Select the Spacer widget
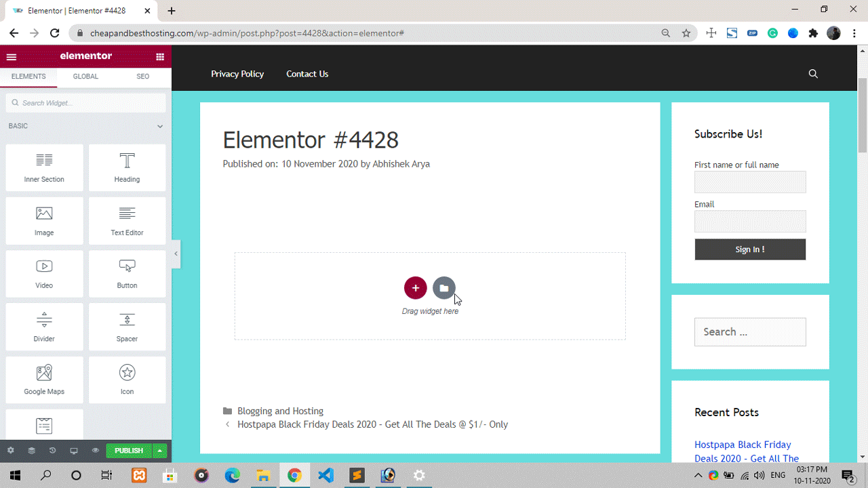Screen dimensions: 868x488 127,327
